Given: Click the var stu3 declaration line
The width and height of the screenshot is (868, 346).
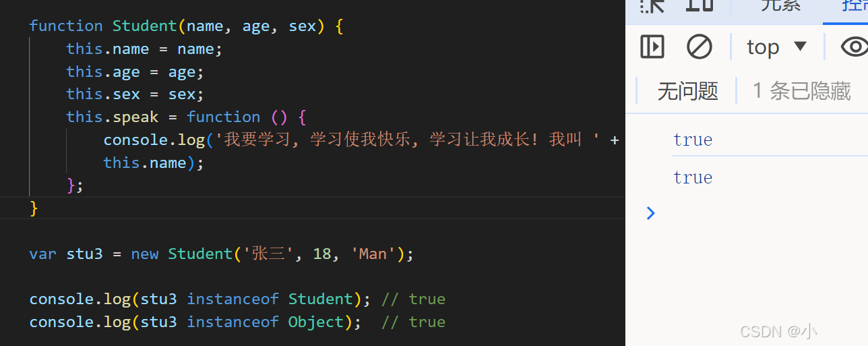Looking at the screenshot, I should point(221,254).
